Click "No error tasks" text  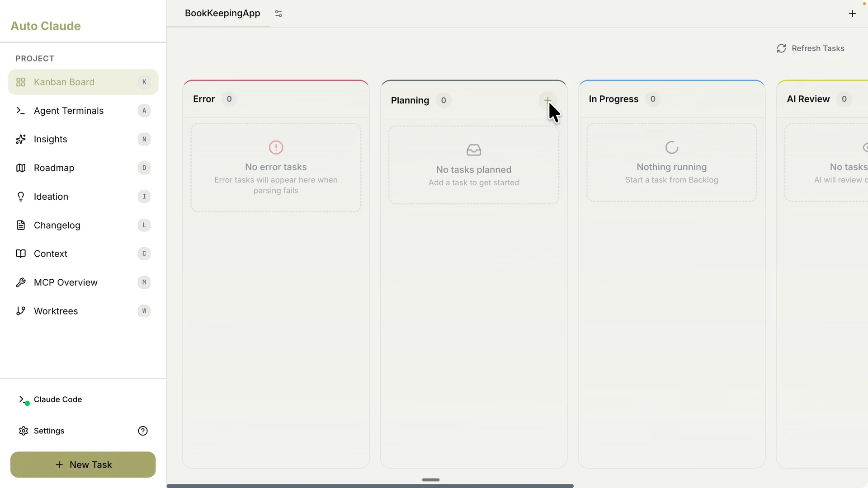point(276,167)
